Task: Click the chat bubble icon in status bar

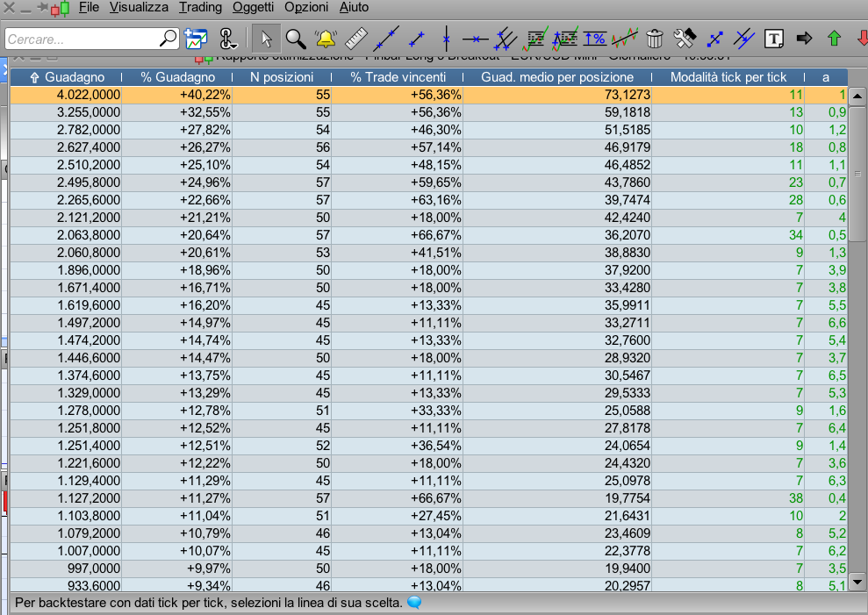Action: 414,603
